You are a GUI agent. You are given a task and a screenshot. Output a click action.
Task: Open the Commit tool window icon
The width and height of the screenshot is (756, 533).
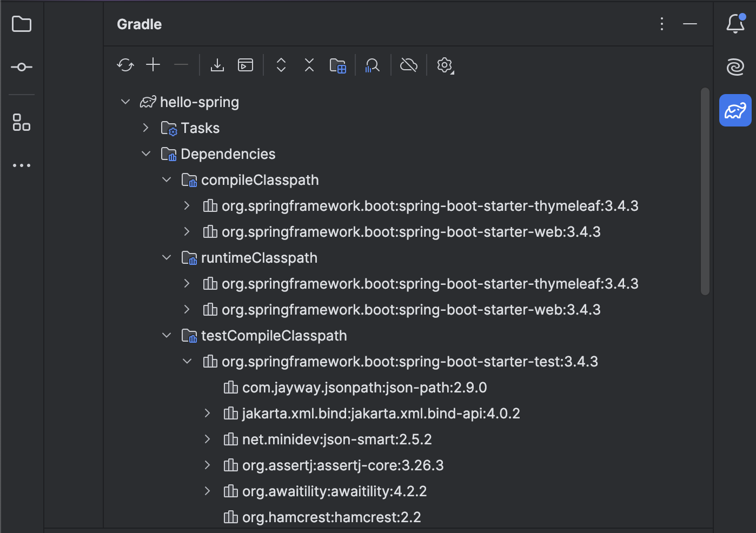(22, 67)
